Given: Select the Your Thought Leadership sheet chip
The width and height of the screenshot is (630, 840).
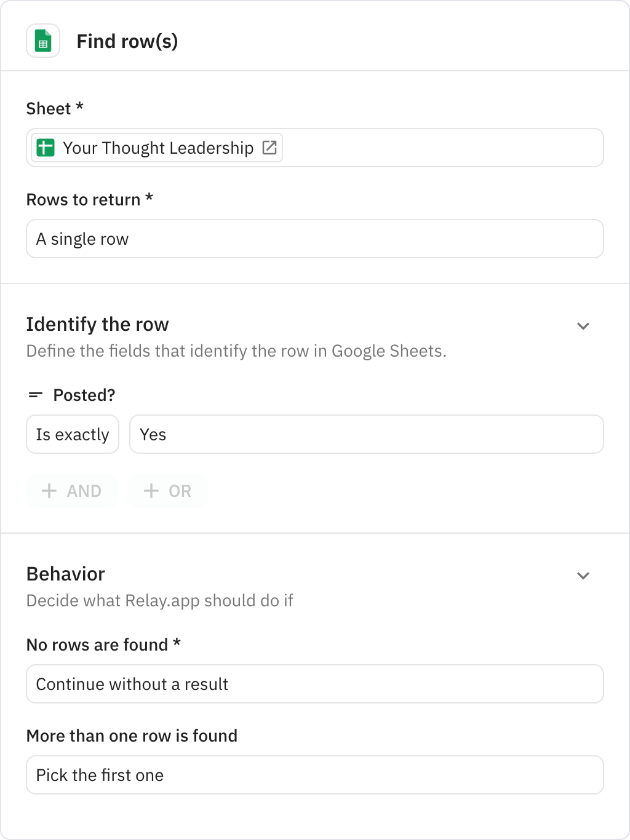Looking at the screenshot, I should [158, 148].
